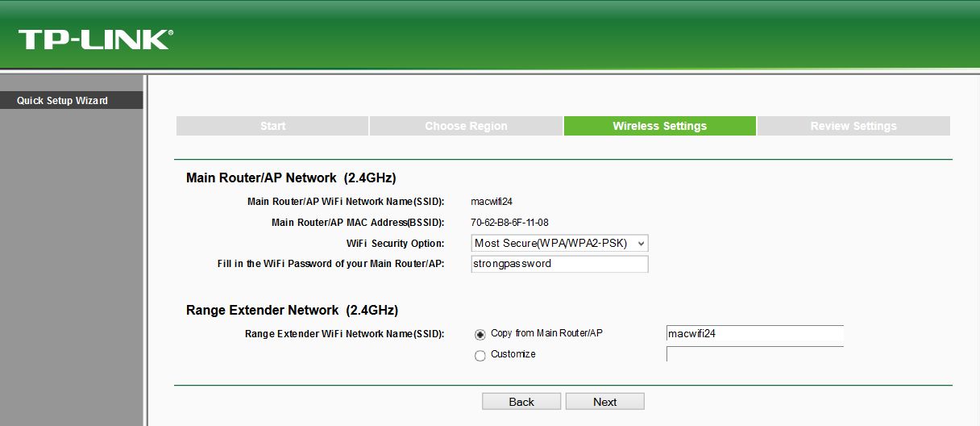The height and width of the screenshot is (426, 980).
Task: Select the Wireless Settings step
Action: click(x=659, y=126)
